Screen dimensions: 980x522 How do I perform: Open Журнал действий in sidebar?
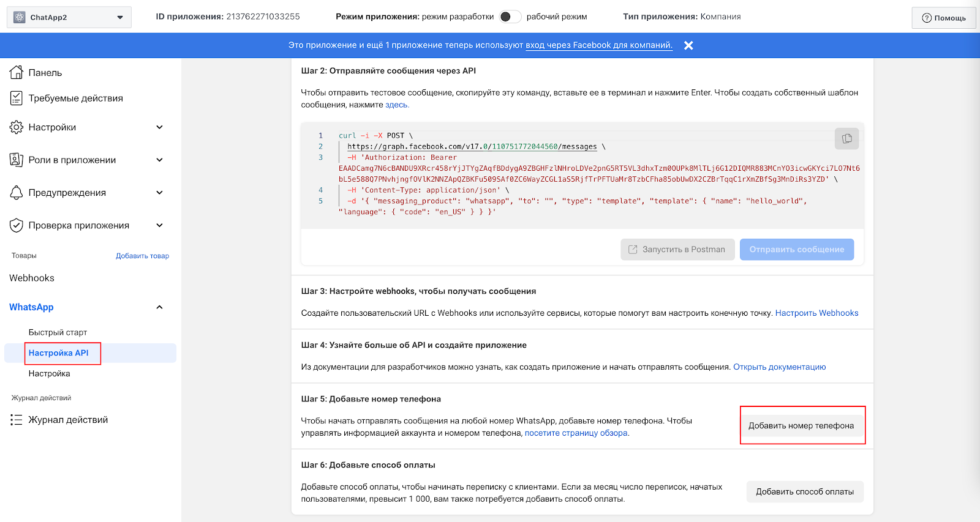(68, 420)
